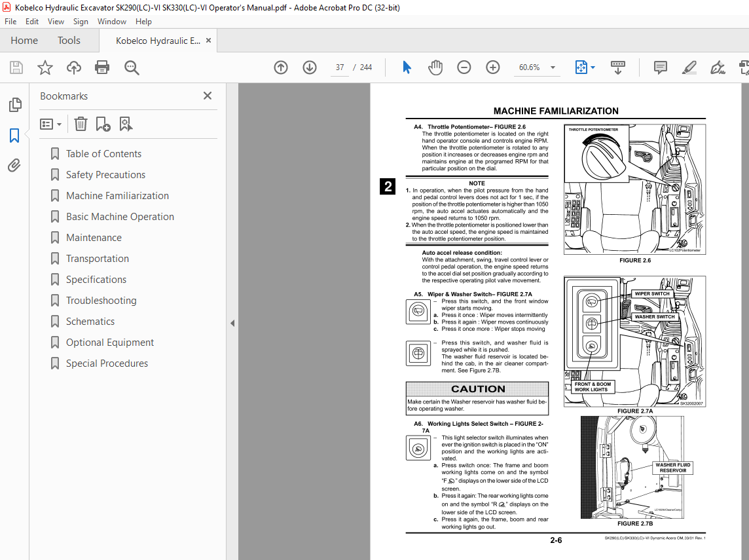Jump to Transportation bookmark
Screen dimensions: 749x560
[98, 259]
